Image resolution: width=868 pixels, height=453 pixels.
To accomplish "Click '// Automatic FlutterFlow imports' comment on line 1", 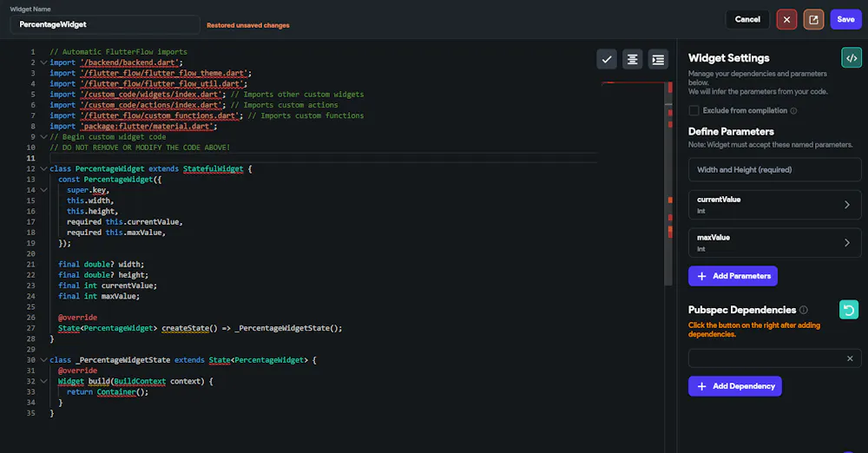I will tap(118, 52).
